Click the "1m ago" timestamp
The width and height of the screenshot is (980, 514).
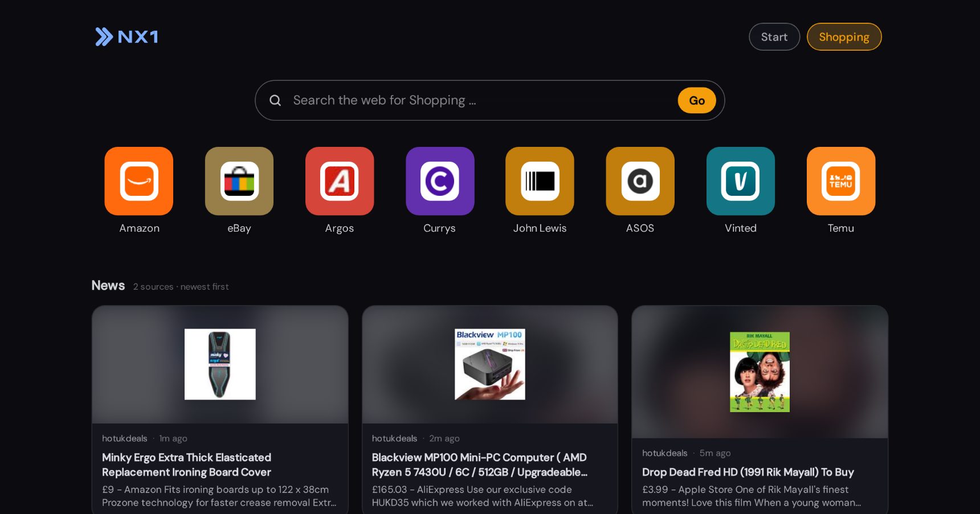click(173, 438)
